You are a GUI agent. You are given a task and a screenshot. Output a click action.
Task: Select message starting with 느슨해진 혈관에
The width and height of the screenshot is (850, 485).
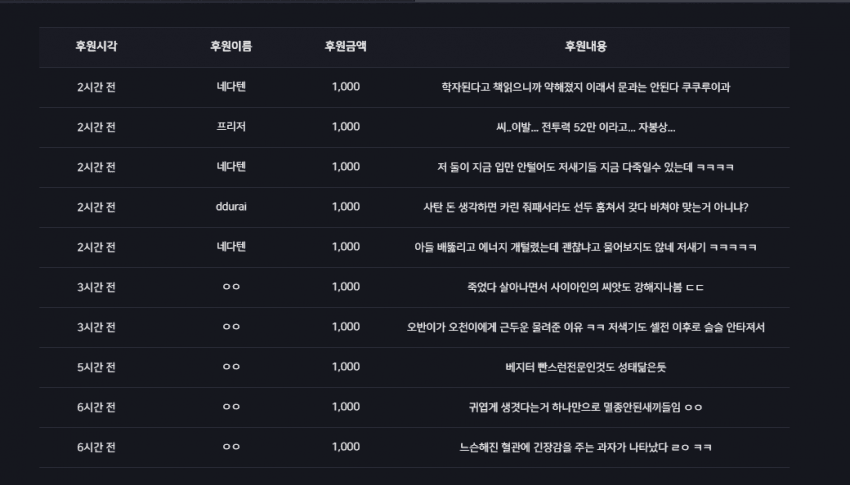585,448
